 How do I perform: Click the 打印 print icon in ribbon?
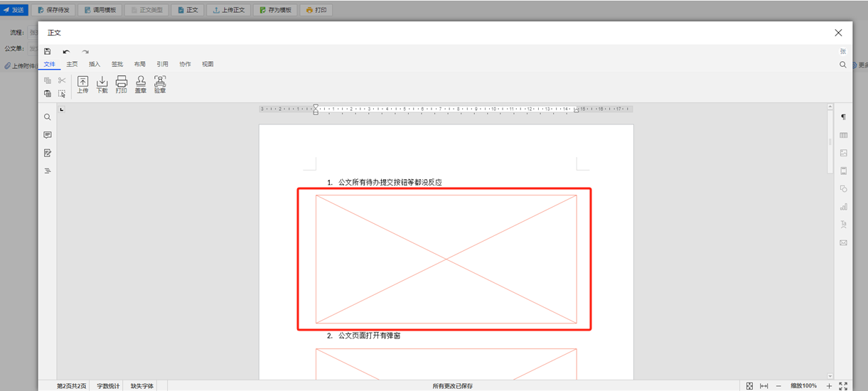[x=122, y=84]
